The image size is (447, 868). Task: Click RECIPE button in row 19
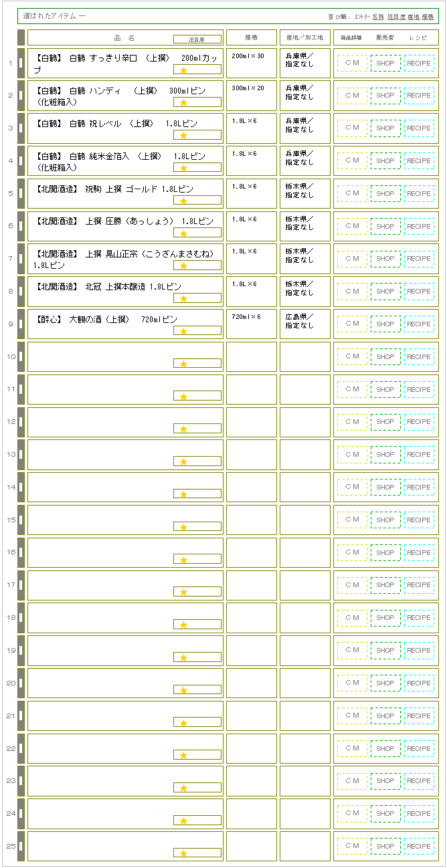click(x=419, y=651)
